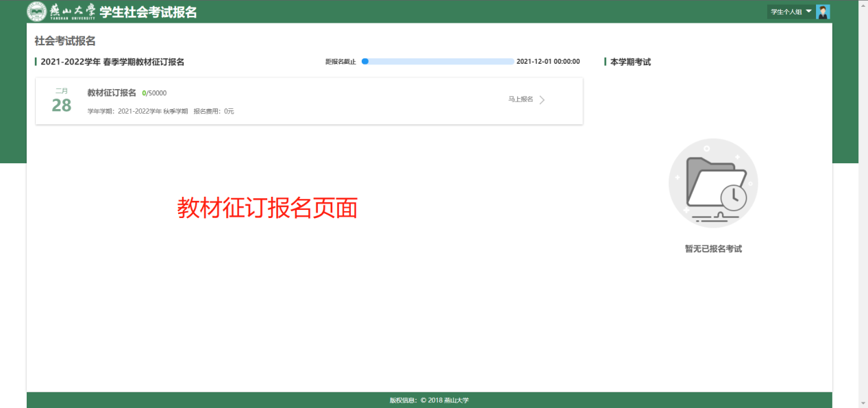Click 马上报名 to register now
This screenshot has width=868, height=408.
click(521, 99)
